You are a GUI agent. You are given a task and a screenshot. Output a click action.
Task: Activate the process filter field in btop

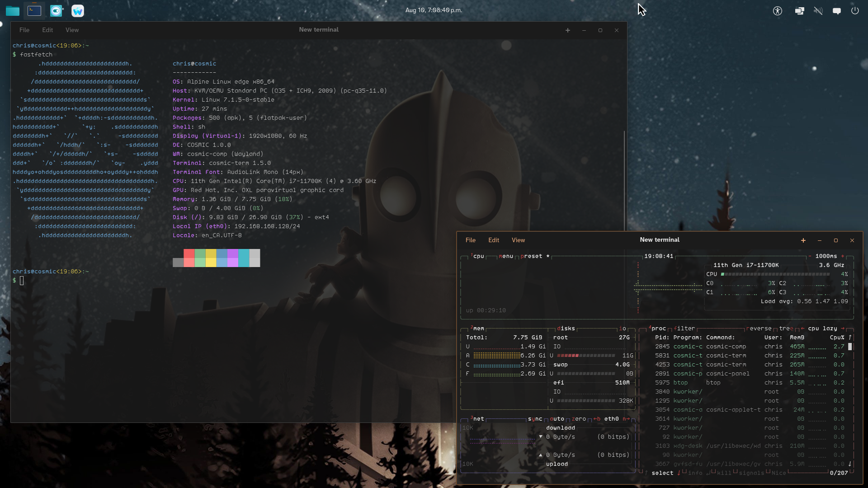684,328
